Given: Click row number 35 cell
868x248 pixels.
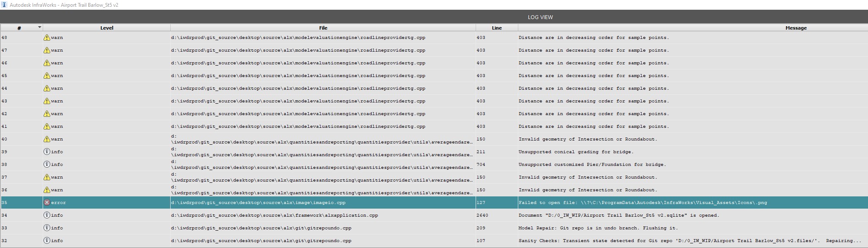Looking at the screenshot, I should (x=22, y=202).
